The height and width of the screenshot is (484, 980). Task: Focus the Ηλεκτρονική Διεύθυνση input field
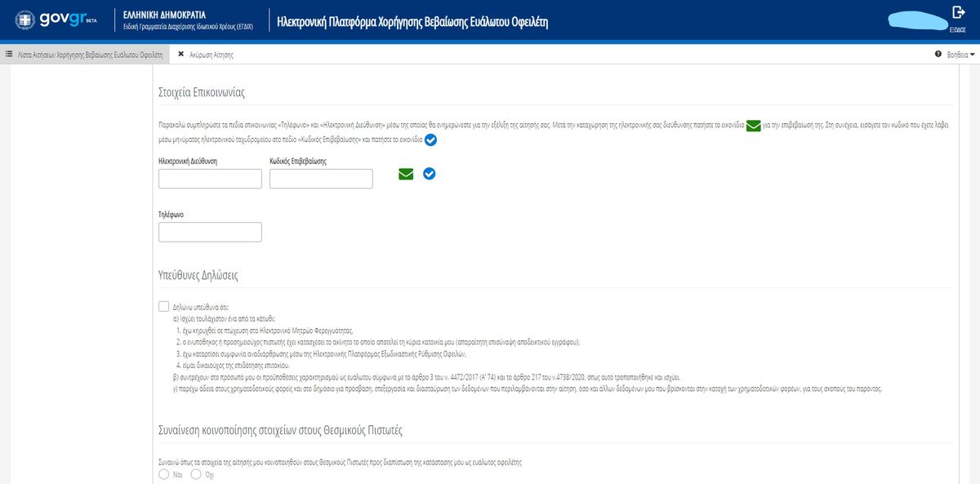click(x=210, y=179)
